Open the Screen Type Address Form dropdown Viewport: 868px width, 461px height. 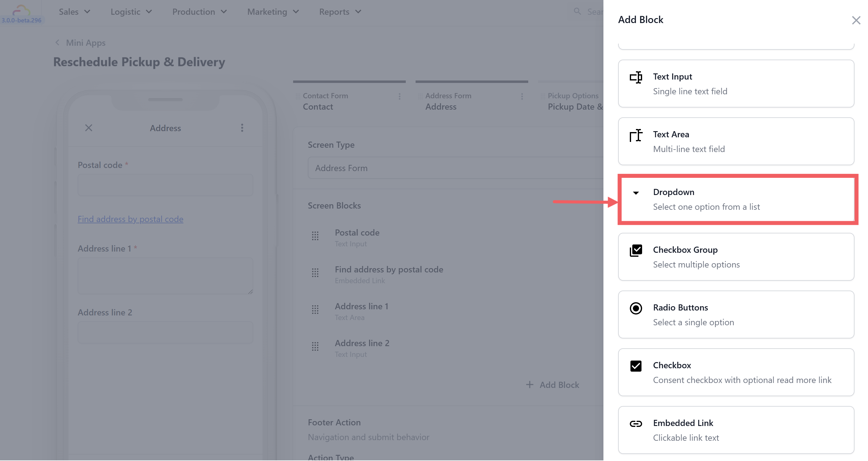(x=455, y=168)
